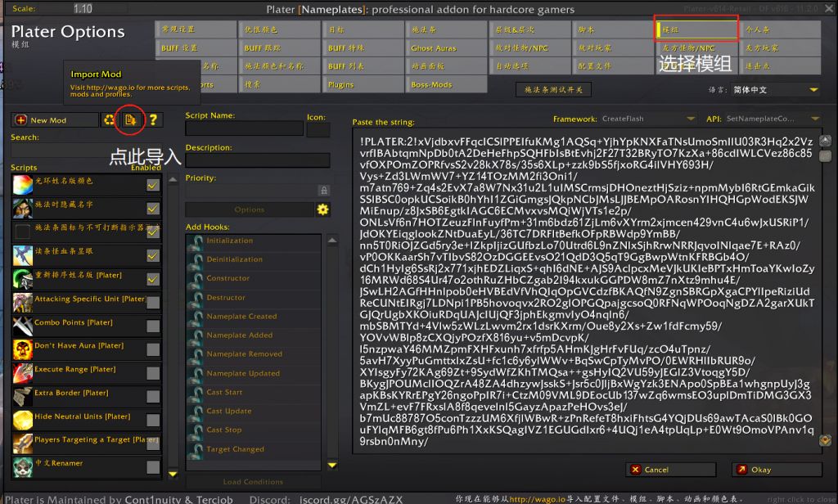Click the import mod icon circled in red
Viewport: 838px width, 504px height.
coord(129,120)
